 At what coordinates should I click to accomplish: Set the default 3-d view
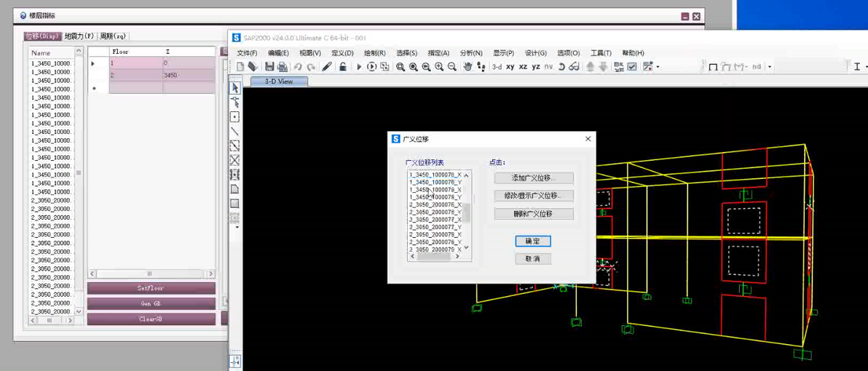[x=497, y=67]
